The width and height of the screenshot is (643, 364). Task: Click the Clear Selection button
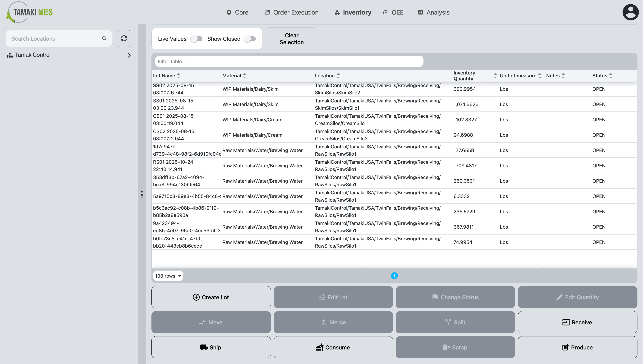pos(292,39)
